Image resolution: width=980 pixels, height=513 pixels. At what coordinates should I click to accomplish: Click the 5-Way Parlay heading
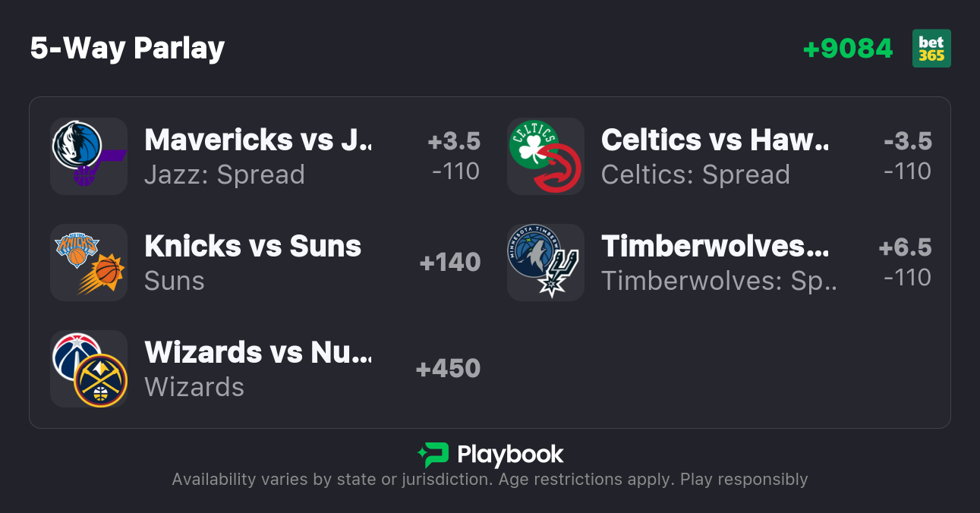(x=128, y=49)
